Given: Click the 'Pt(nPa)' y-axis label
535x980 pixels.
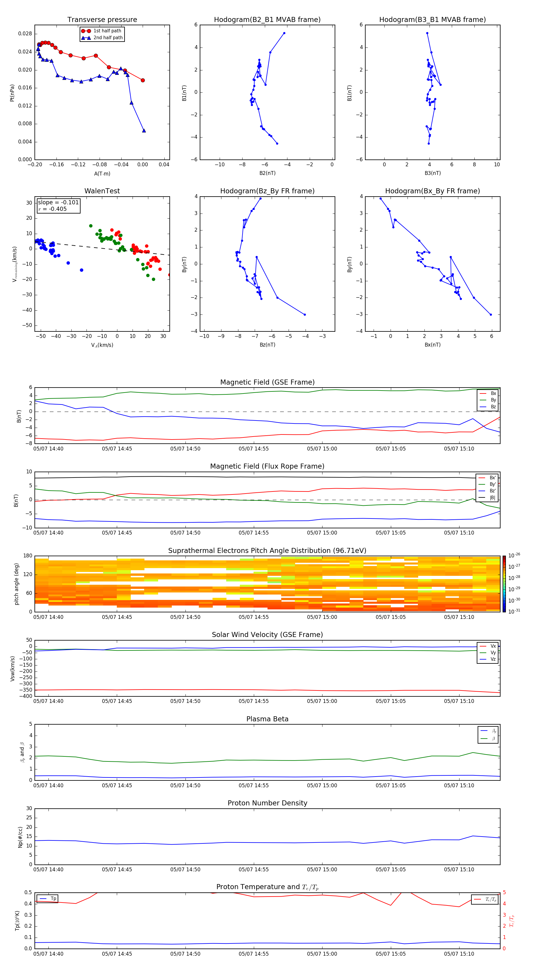Looking at the screenshot, I should tap(12, 93).
